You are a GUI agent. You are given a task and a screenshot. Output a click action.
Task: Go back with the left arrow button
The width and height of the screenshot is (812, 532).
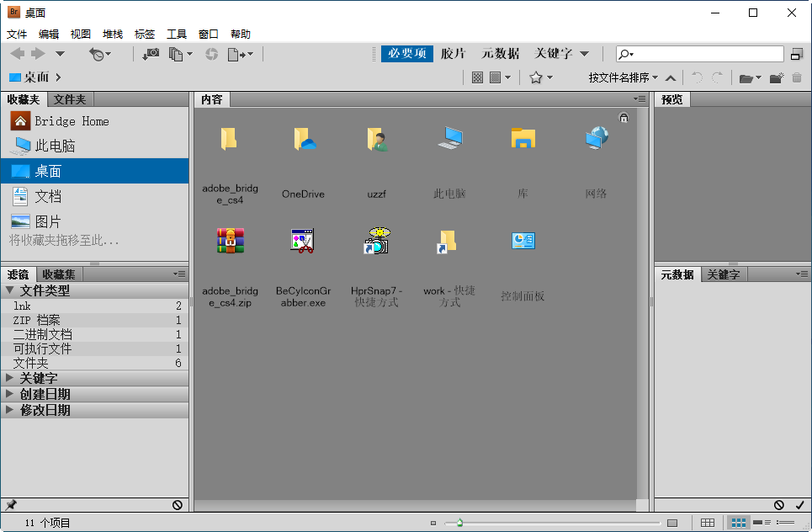[18, 53]
